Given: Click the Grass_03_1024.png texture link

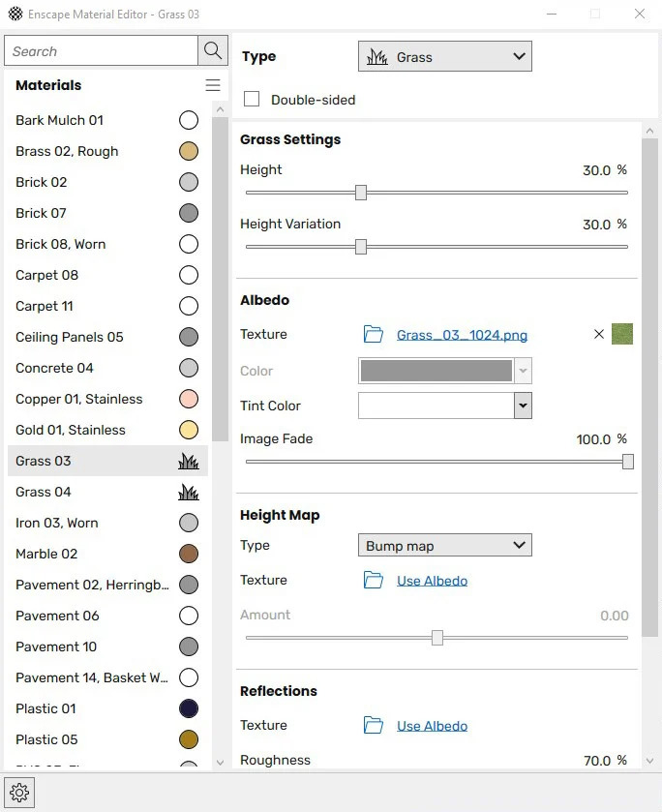Looking at the screenshot, I should click(x=462, y=334).
